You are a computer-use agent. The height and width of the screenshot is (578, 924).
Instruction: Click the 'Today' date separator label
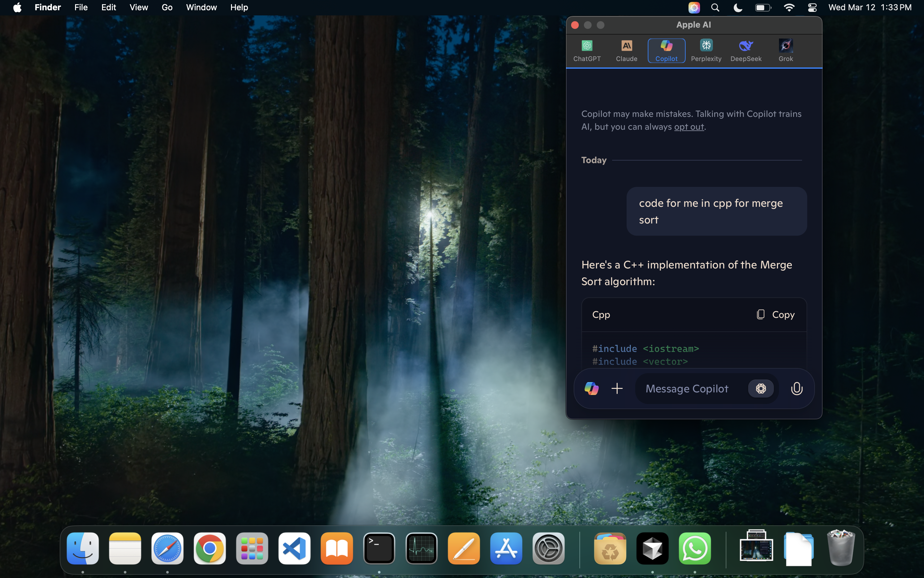click(594, 160)
